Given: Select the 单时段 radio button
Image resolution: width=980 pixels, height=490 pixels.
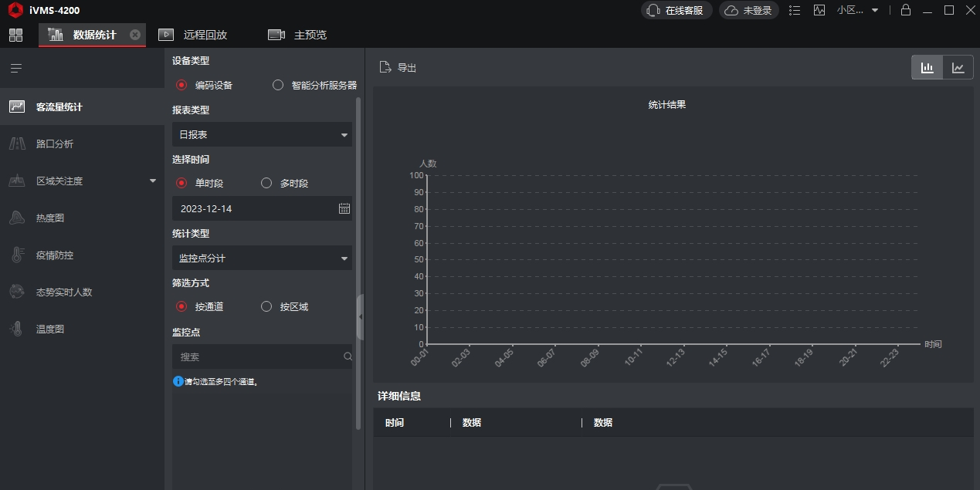Looking at the screenshot, I should (181, 183).
